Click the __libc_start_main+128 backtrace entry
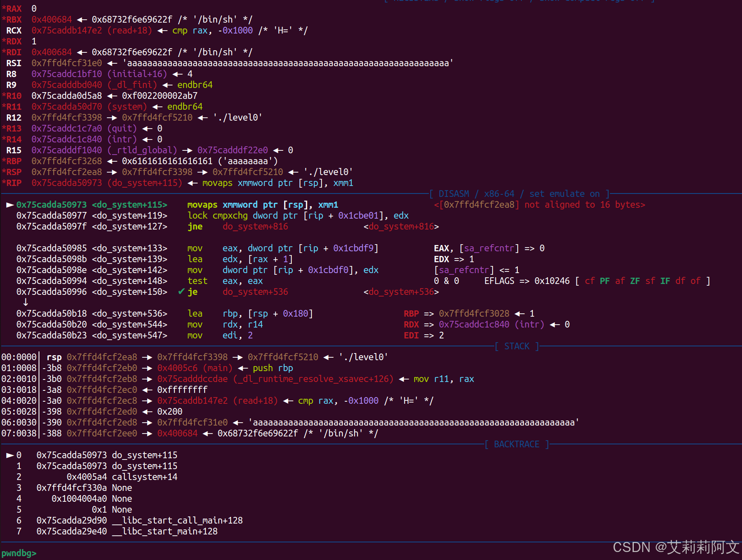The width and height of the screenshot is (742, 560). pyautogui.click(x=165, y=531)
